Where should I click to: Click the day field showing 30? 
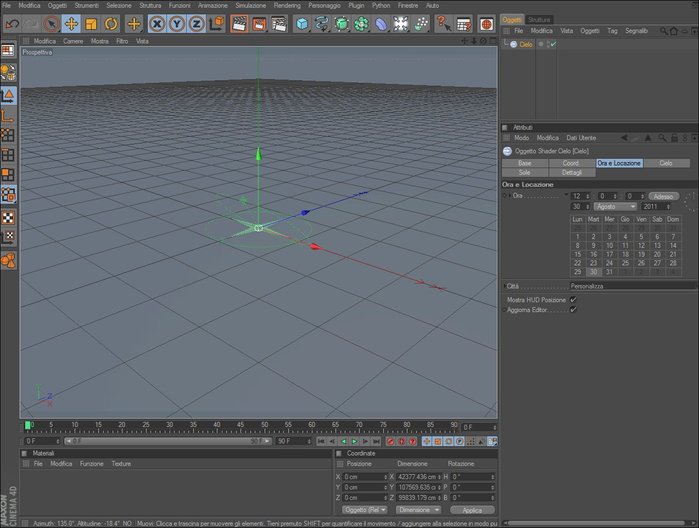point(580,206)
